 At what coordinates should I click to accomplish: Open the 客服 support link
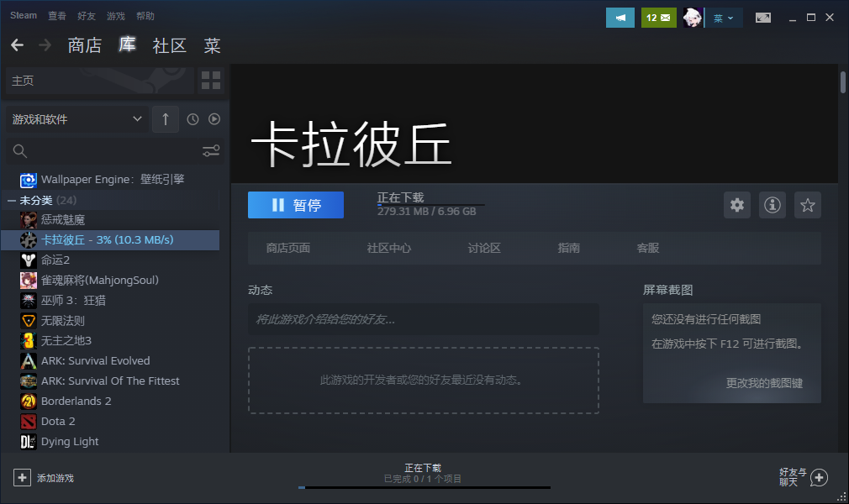648,248
